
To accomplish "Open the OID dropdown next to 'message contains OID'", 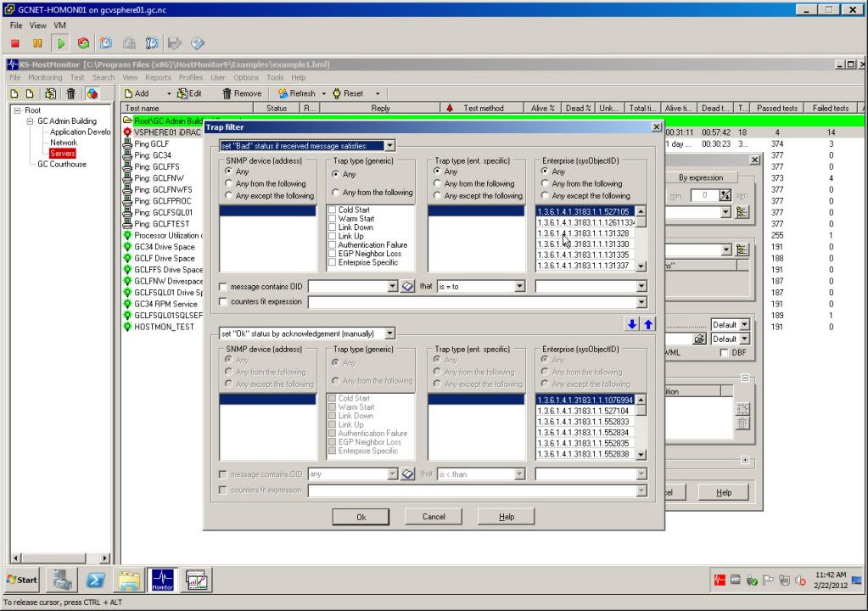I will [x=392, y=286].
